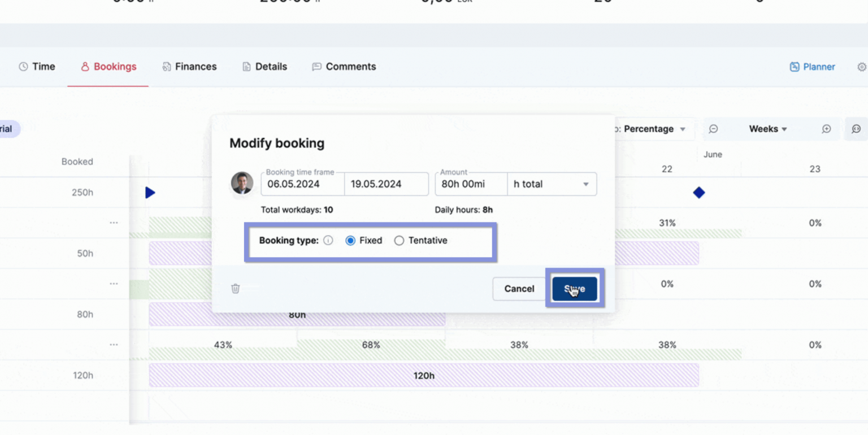Click the start date field showing 06.05.2024
This screenshot has height=435, width=868.
coord(302,184)
